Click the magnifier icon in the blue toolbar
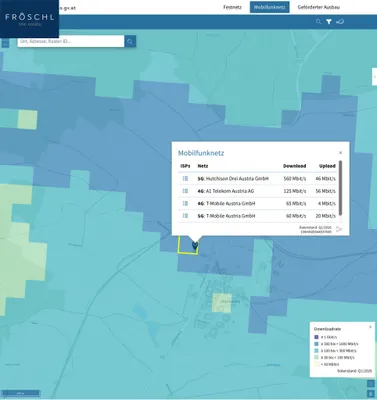 (x=318, y=22)
